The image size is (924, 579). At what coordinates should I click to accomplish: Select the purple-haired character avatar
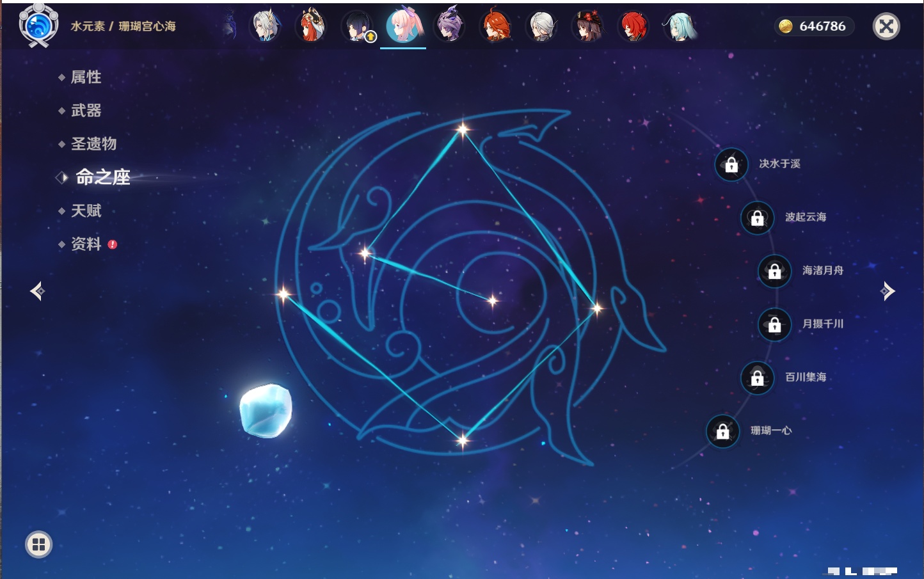click(450, 26)
